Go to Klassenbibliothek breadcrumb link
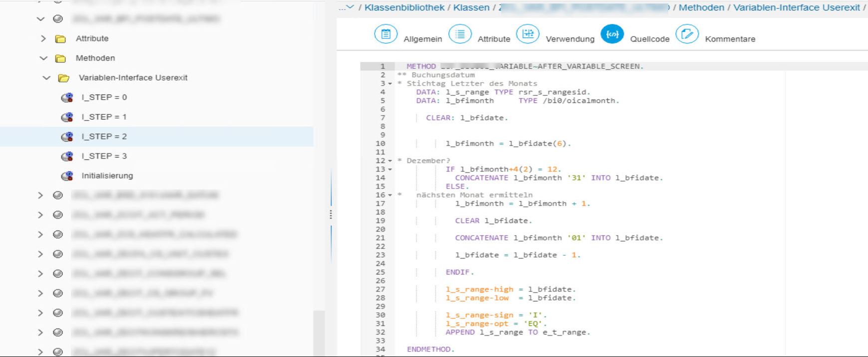The image size is (868, 357). 404,7
